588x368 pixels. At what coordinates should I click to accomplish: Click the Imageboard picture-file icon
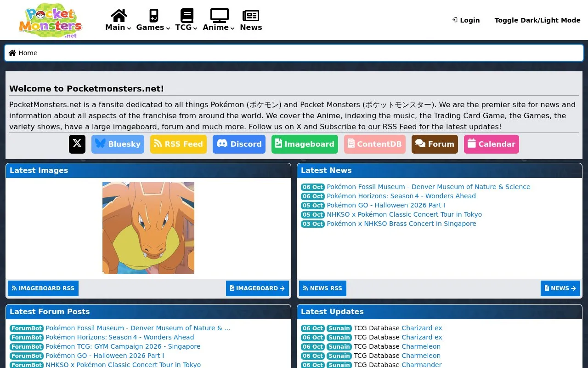278,144
